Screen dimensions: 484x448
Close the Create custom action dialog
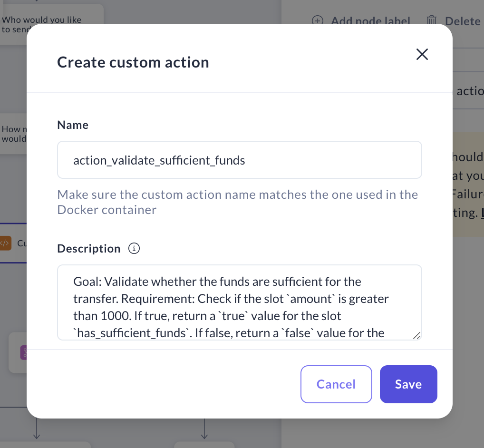click(422, 54)
